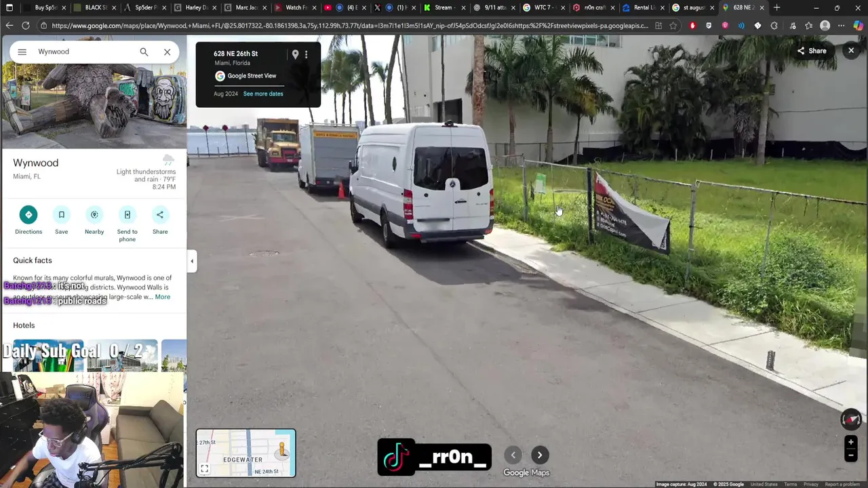Click the search magnifier icon
The width and height of the screenshot is (868, 488).
[144, 52]
